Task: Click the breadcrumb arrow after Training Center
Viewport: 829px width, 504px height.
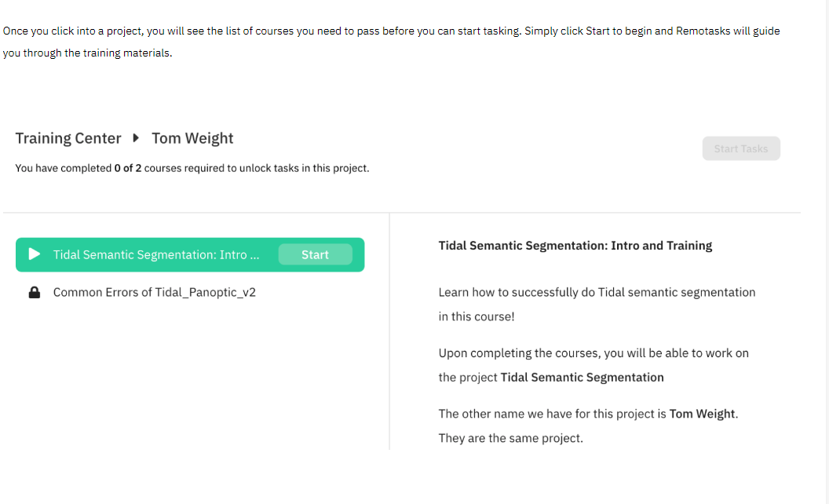Action: click(x=136, y=138)
